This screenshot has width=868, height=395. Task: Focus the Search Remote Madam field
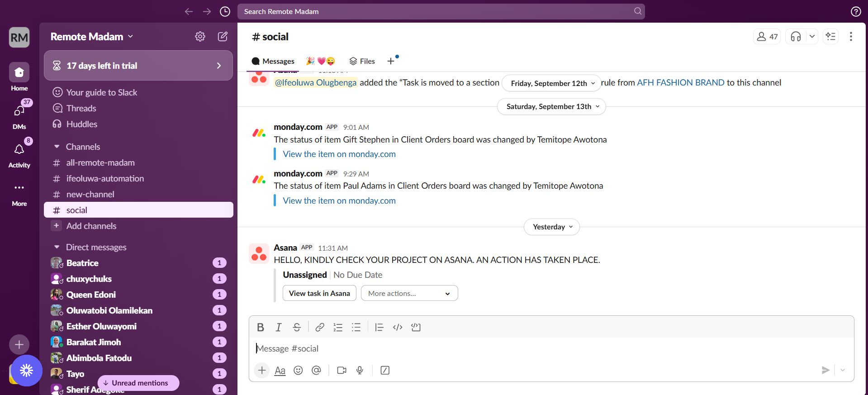click(x=441, y=11)
